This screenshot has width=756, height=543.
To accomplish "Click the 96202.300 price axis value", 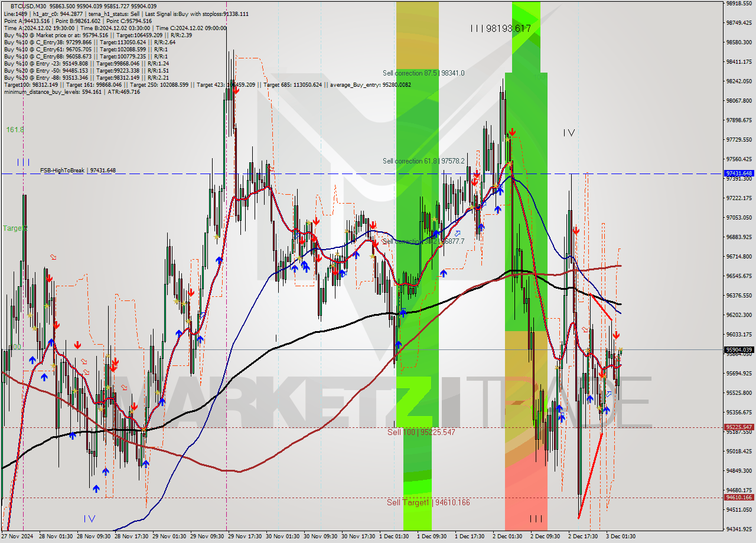I will tap(739, 315).
